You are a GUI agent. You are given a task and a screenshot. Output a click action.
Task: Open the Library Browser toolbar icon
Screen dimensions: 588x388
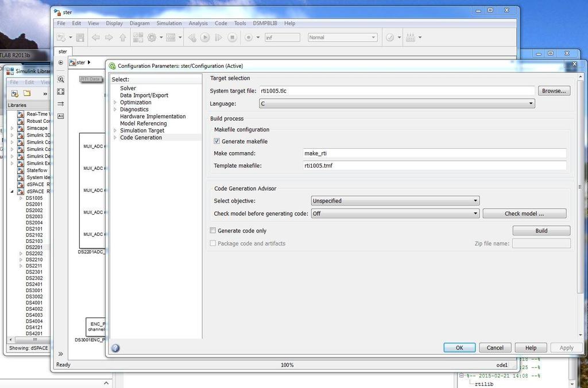pyautogui.click(x=138, y=37)
